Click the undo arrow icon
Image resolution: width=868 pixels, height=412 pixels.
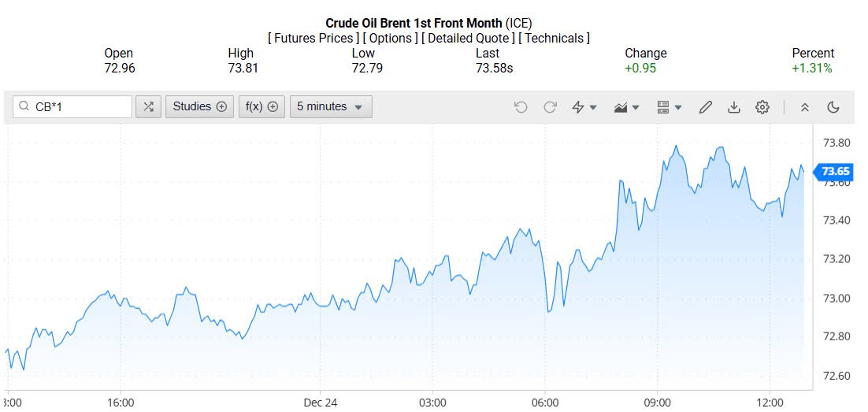click(x=521, y=107)
